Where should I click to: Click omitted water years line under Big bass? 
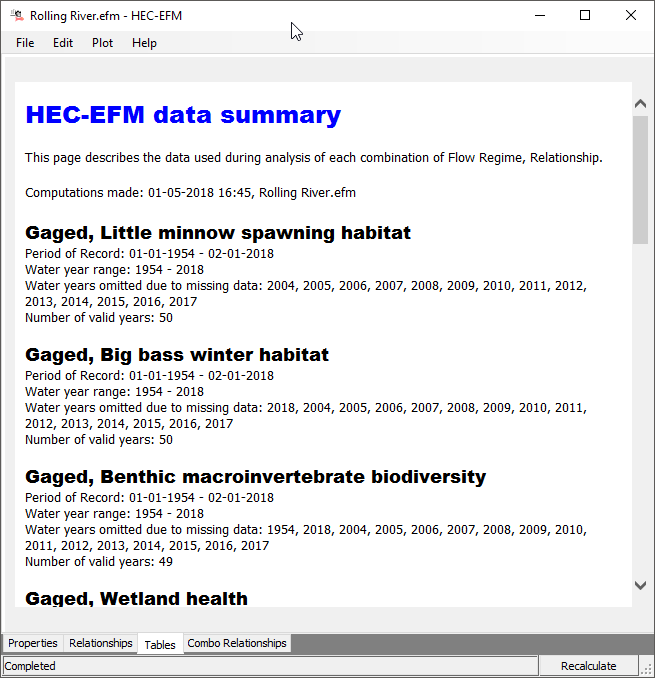[306, 416]
